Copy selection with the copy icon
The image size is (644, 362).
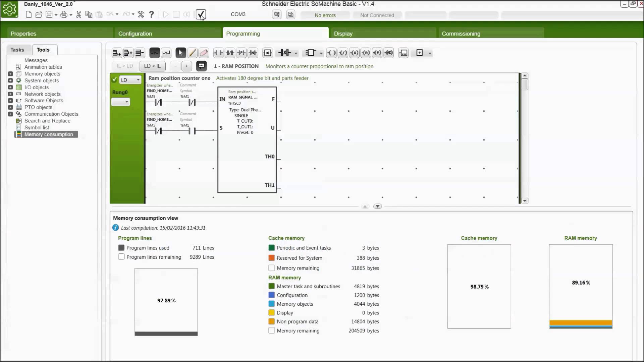(x=89, y=14)
